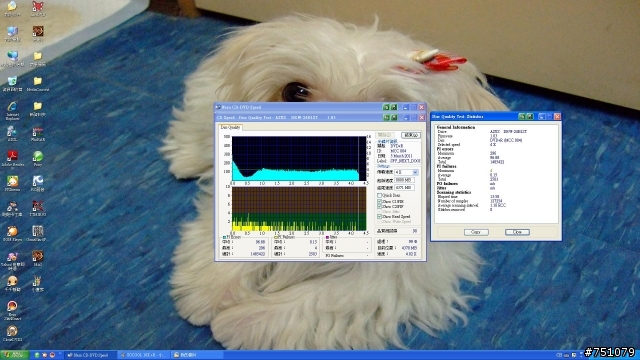The image size is (640, 360).
Task: Open the My Computer desktop icon
Action: [x=12, y=33]
